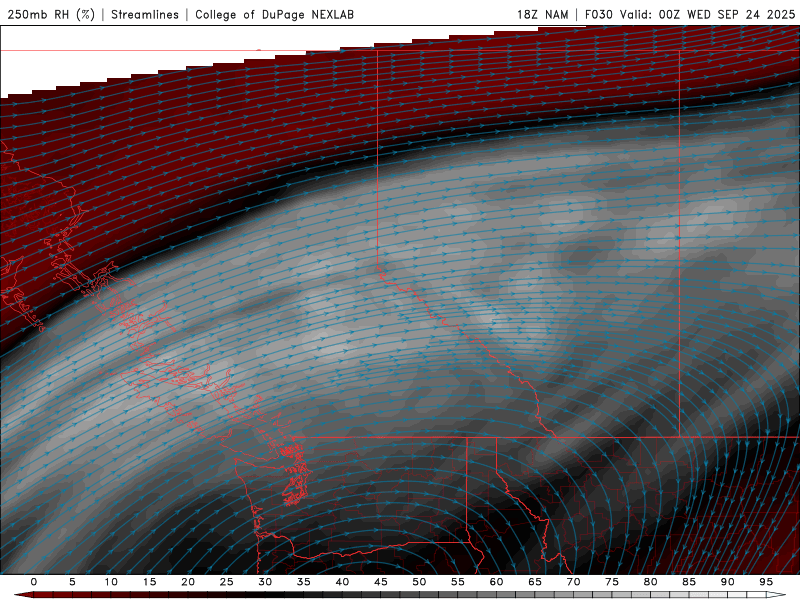Click the color scale label "5"
The width and height of the screenshot is (800, 600).
[72, 582]
